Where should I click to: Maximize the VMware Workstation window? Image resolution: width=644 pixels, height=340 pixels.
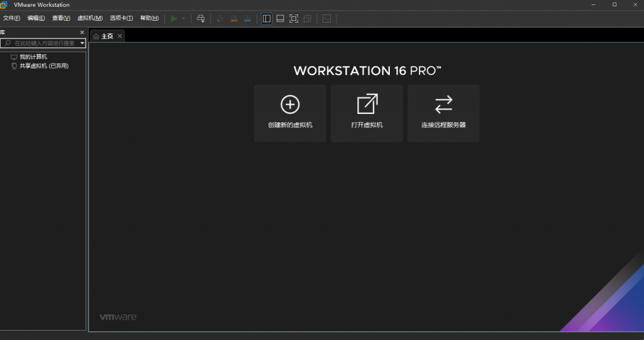pyautogui.click(x=614, y=4)
